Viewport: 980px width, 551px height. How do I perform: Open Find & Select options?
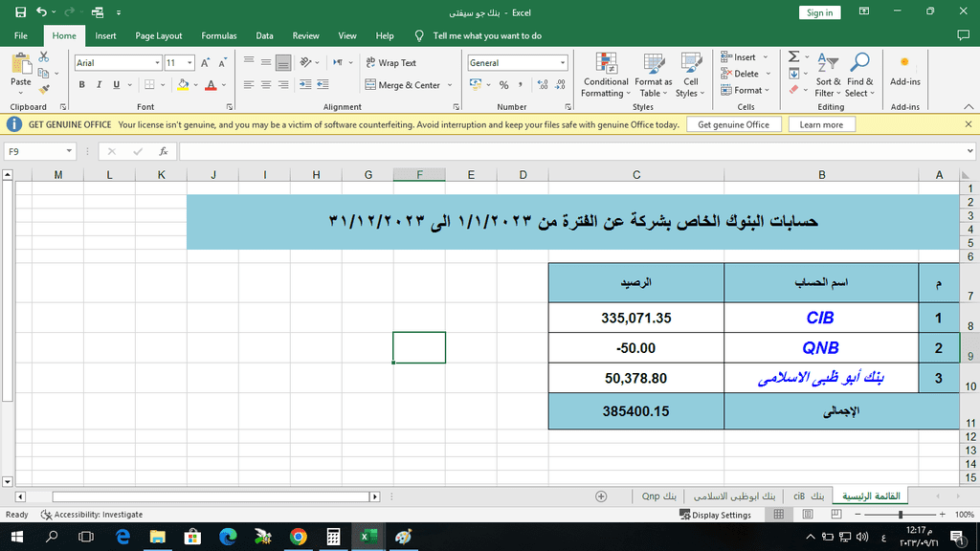click(860, 75)
